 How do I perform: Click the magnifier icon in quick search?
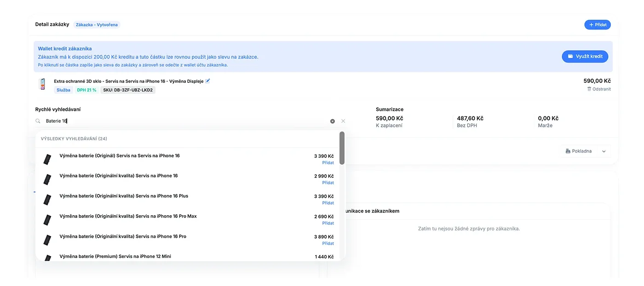click(38, 121)
